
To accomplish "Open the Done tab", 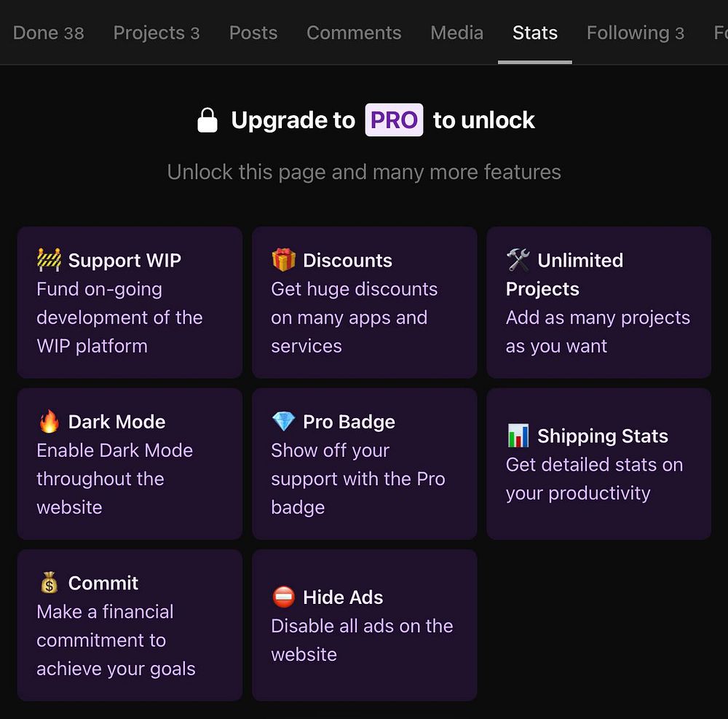I will coord(48,33).
